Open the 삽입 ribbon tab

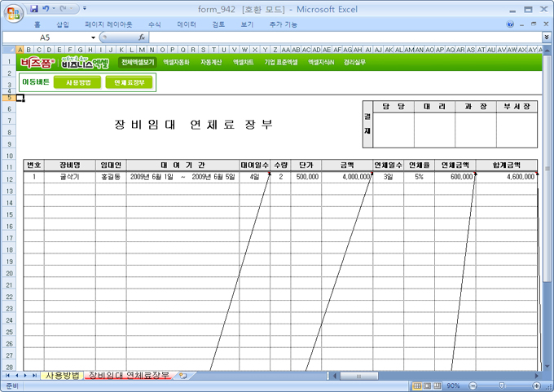(63, 24)
